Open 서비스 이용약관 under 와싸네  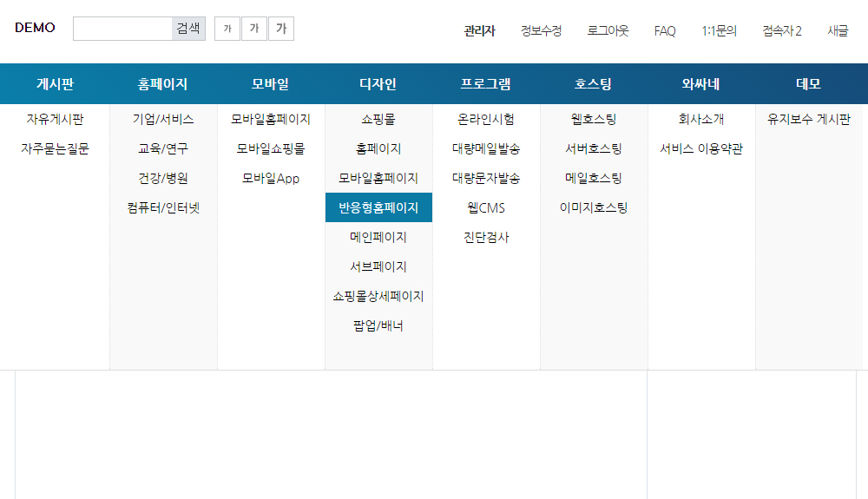700,148
